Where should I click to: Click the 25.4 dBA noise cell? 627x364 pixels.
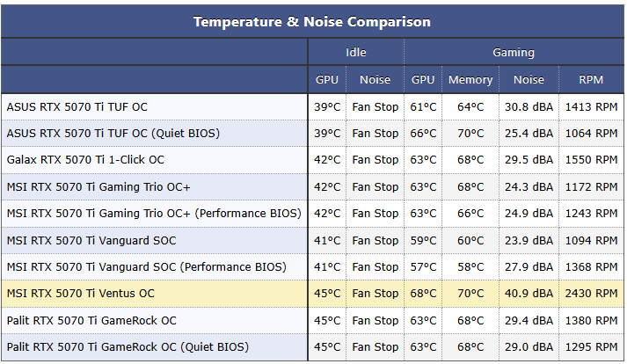(529, 134)
